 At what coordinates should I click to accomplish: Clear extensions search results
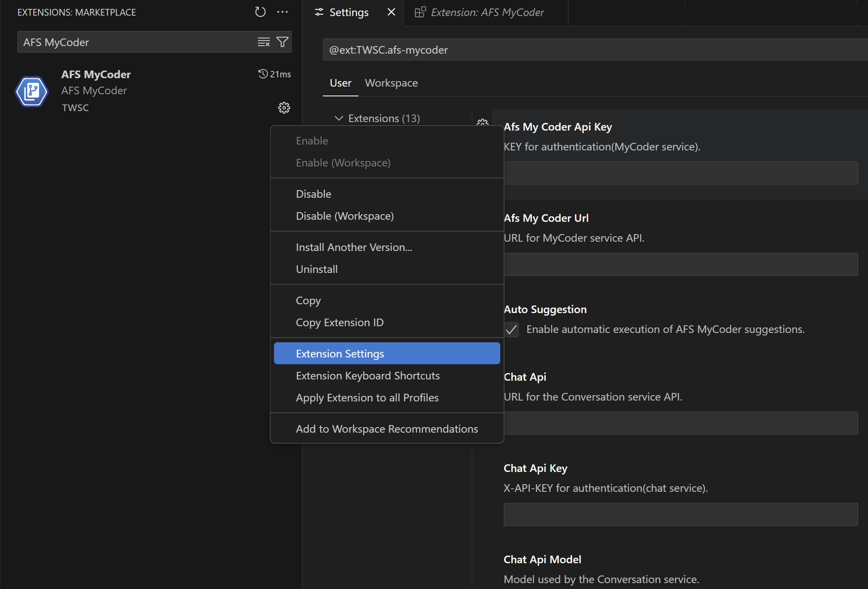[264, 42]
